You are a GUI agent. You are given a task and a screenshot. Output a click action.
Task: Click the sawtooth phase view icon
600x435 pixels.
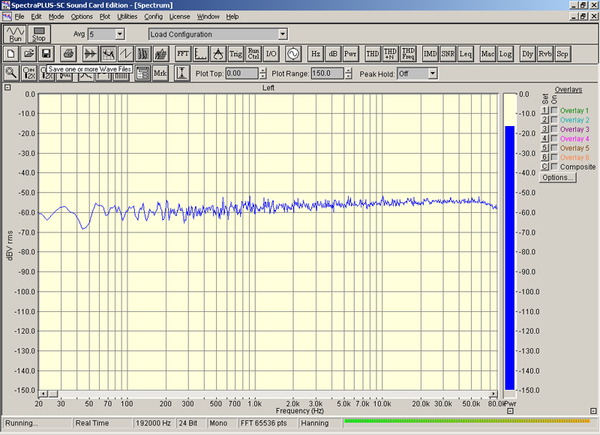pyautogui.click(x=126, y=54)
